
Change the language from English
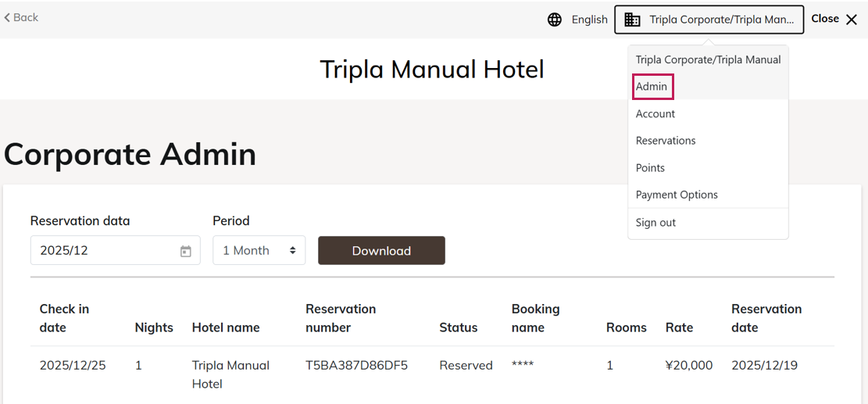(x=589, y=20)
